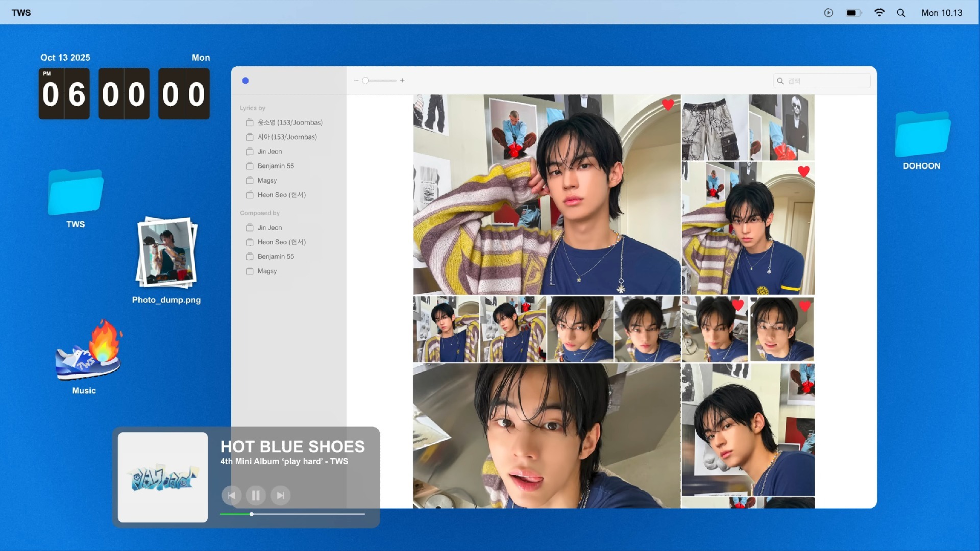Select Magsy under Composed by
Viewport: 980px width, 551px height.
pos(267,271)
